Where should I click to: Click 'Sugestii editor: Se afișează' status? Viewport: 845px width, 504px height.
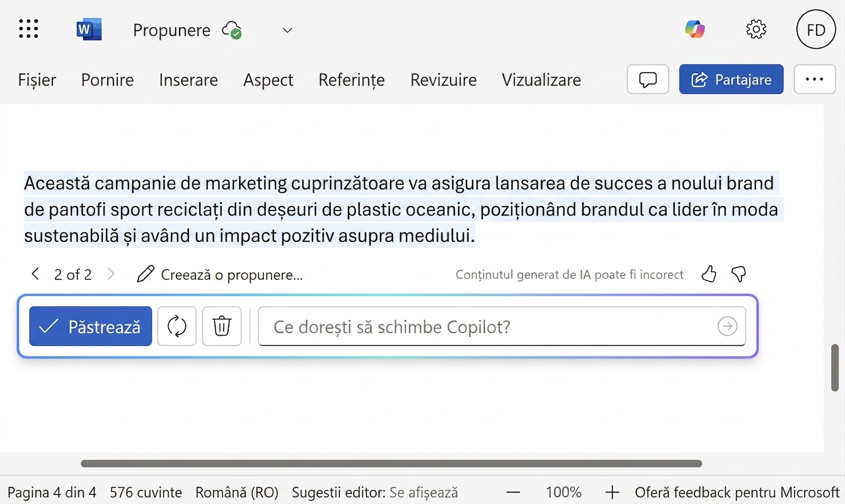[375, 492]
